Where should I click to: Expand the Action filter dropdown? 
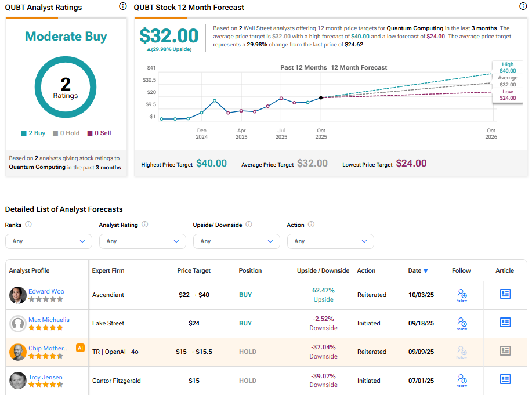331,241
